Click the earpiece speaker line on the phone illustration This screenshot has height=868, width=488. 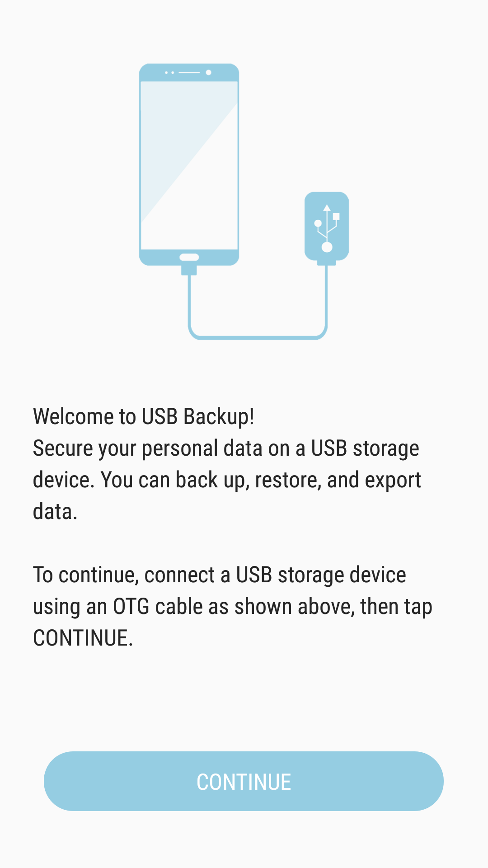click(189, 72)
